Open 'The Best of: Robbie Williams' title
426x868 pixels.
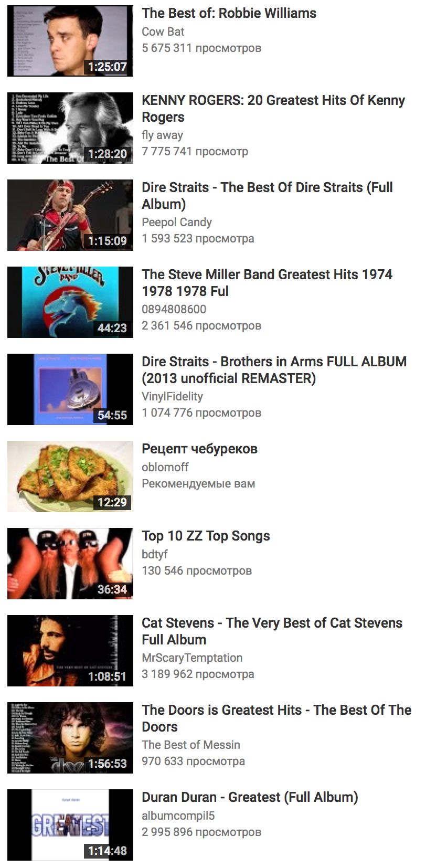[229, 13]
